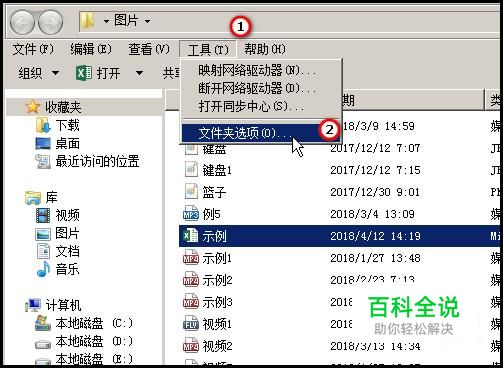
Task: Expand the dropdown arrow beside 打开
Action: [139, 73]
